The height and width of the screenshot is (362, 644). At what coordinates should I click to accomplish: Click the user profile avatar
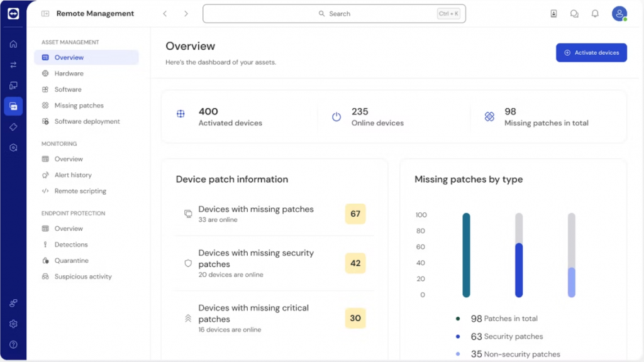619,14
